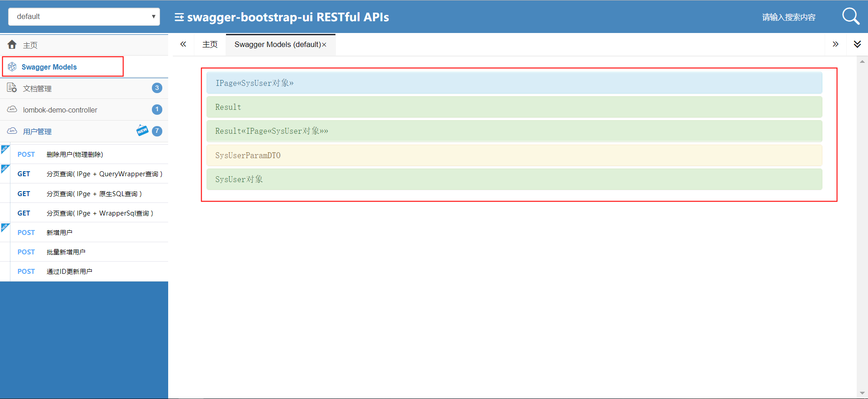868x399 pixels.
Task: Expand IPage«SysUser对象» model
Action: pyautogui.click(x=514, y=83)
